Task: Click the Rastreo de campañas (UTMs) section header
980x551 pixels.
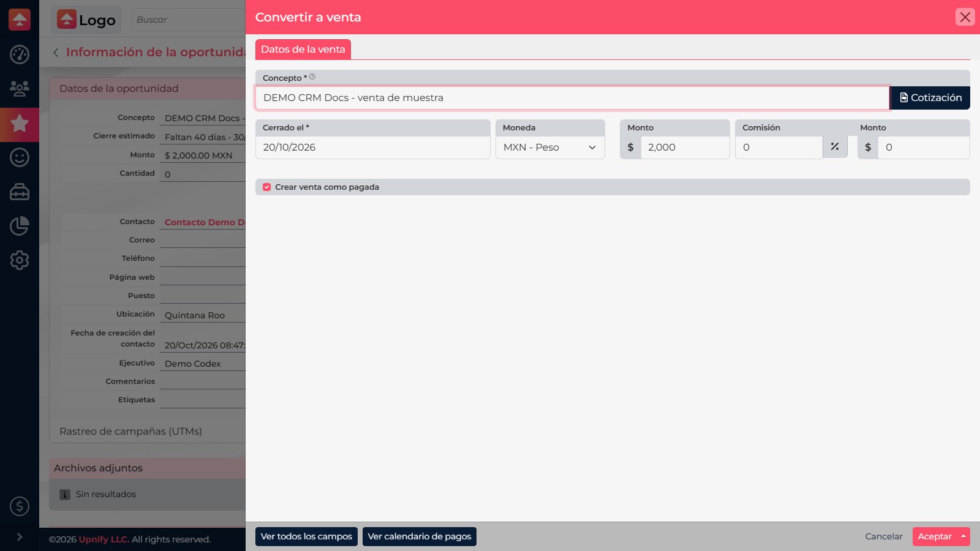Action: pos(130,432)
